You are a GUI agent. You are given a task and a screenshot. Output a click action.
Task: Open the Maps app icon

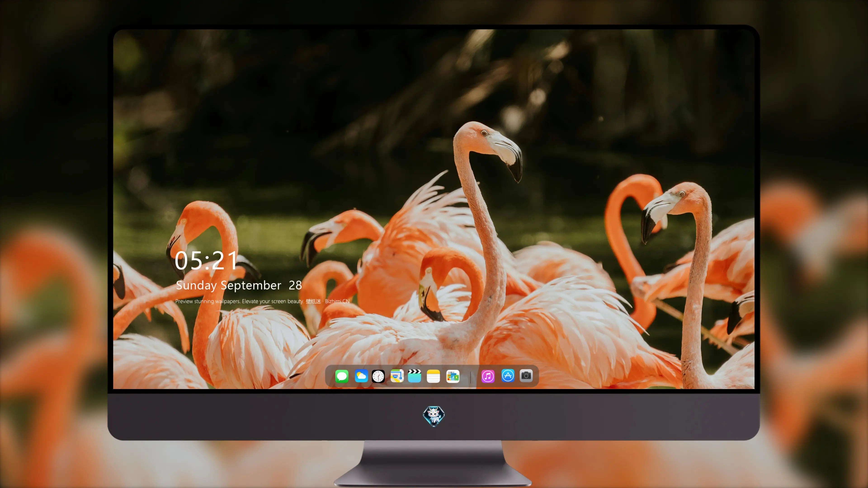[x=397, y=376]
